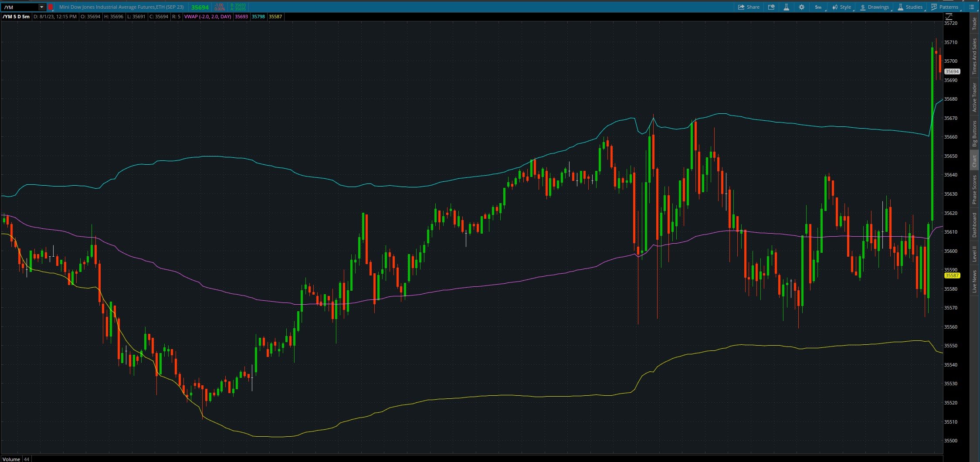
Task: Click the magenta VWAP value 35693
Action: point(241,17)
